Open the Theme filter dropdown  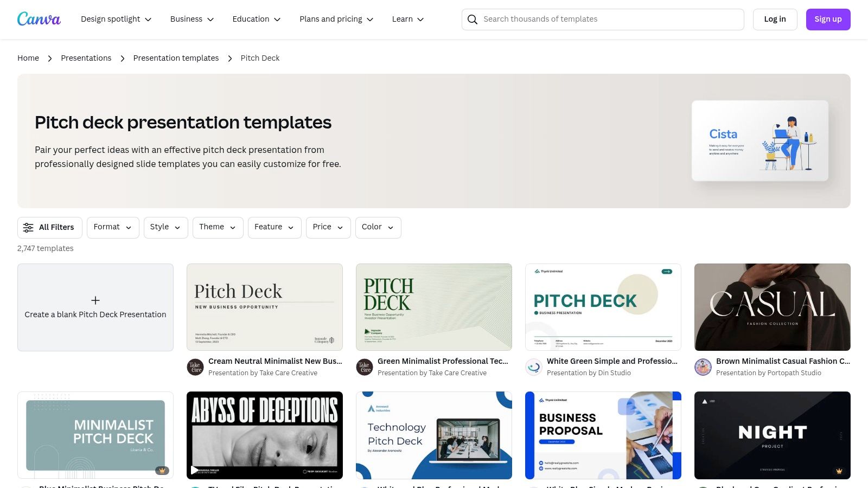(x=218, y=228)
